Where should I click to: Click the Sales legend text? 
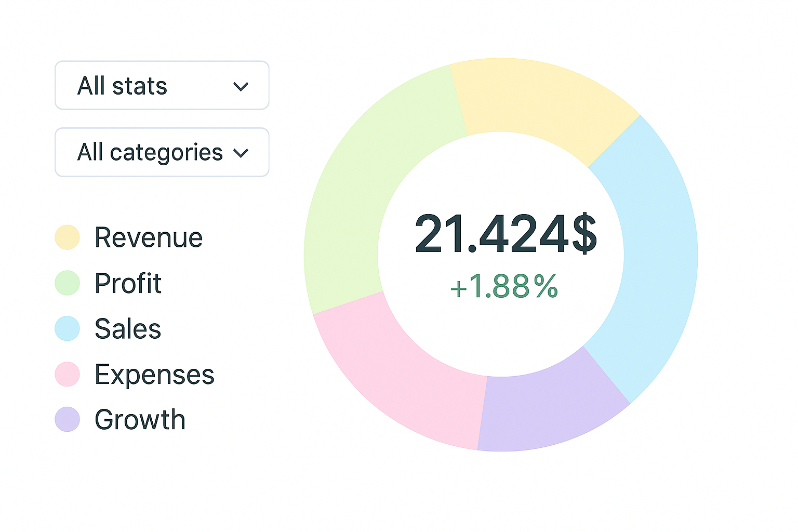coord(128,329)
